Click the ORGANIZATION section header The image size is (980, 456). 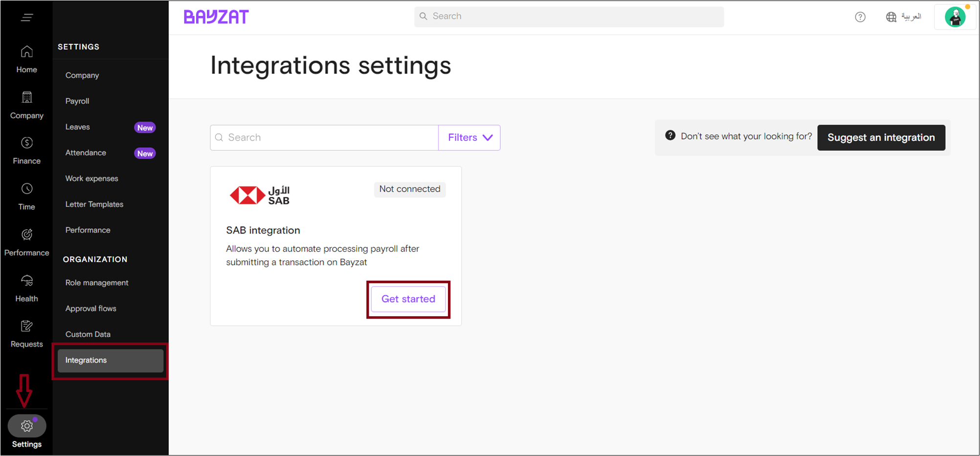pos(95,260)
